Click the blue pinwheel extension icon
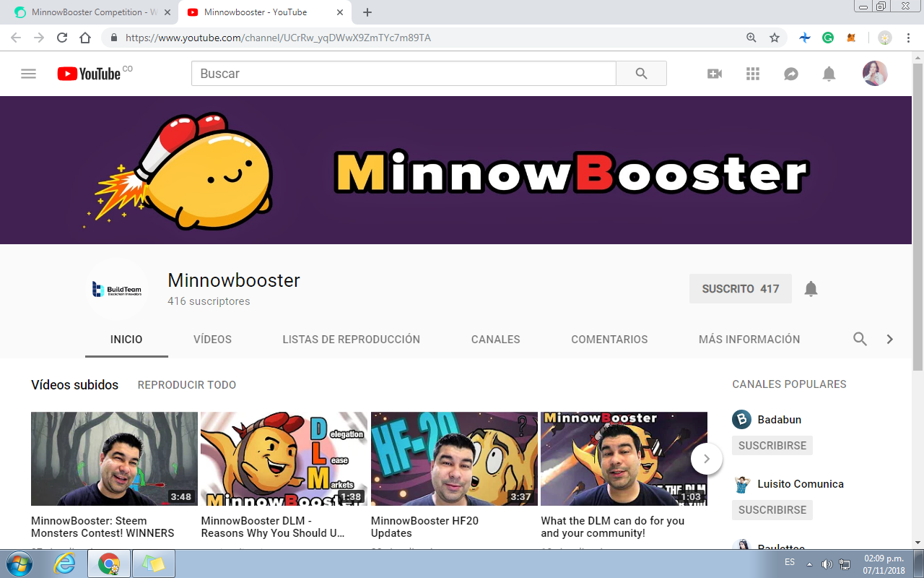This screenshot has width=924, height=578. click(805, 38)
